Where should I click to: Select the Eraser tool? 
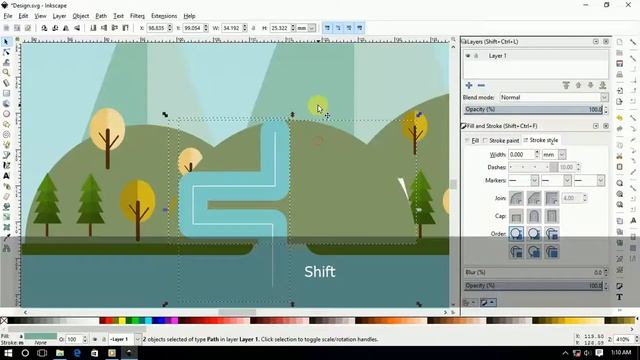(x=6, y=196)
